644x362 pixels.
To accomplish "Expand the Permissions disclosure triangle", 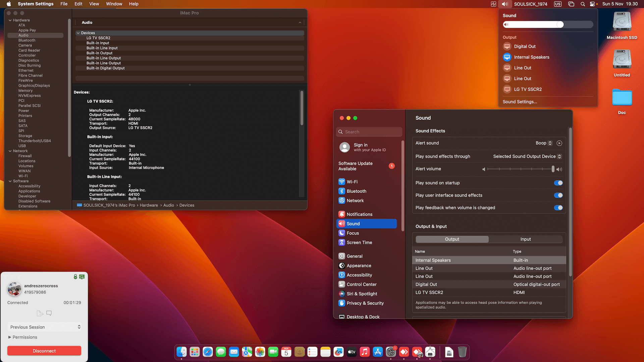I will coord(10,337).
